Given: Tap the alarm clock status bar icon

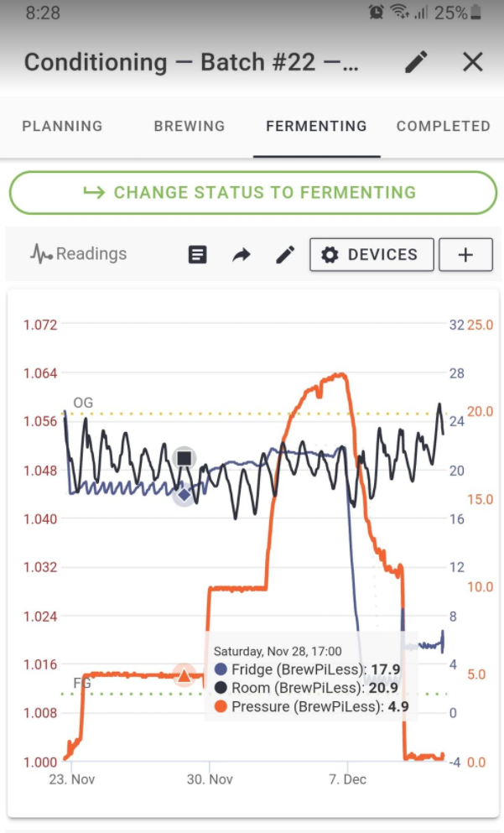Looking at the screenshot, I should pos(377,12).
